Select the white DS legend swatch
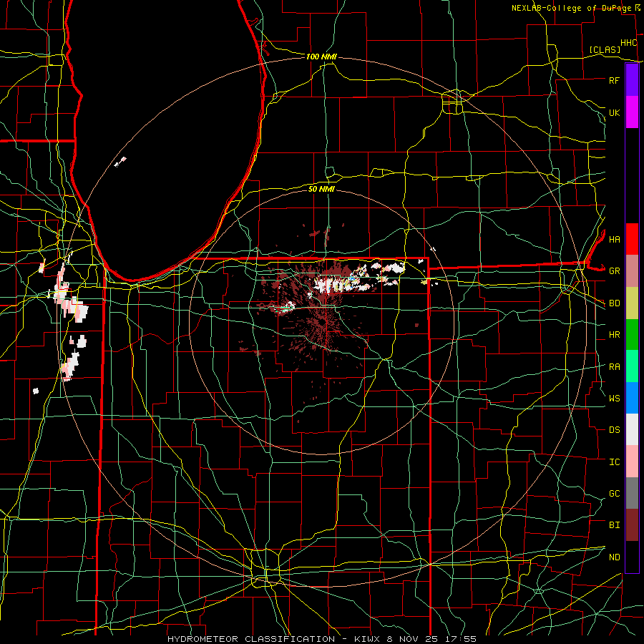 (x=632, y=429)
